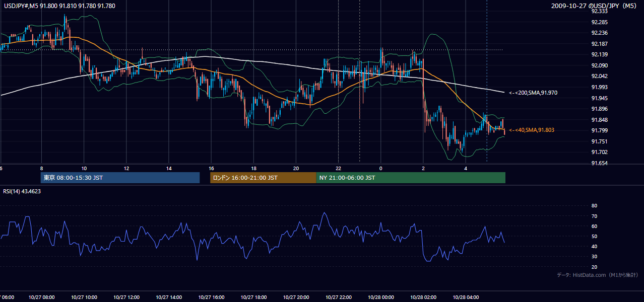Click hour tick 12 below the price chart

click(x=126, y=168)
